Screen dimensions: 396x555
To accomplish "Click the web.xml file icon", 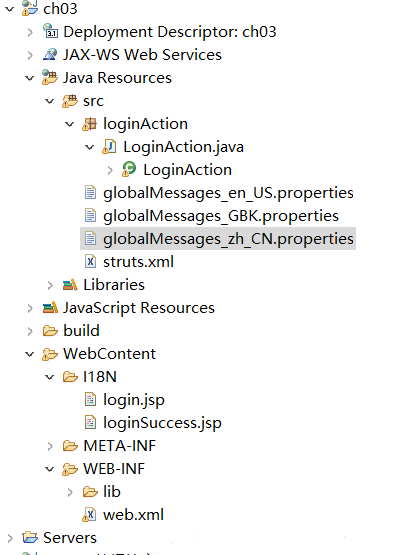I will pyautogui.click(x=90, y=515).
